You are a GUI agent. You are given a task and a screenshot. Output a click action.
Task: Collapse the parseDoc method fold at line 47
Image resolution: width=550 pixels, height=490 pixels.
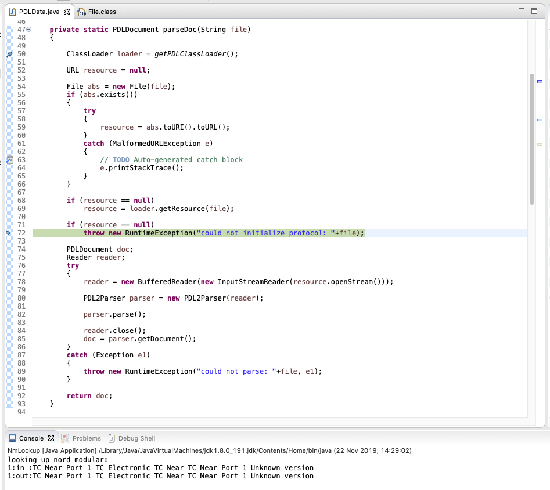[x=29, y=29]
